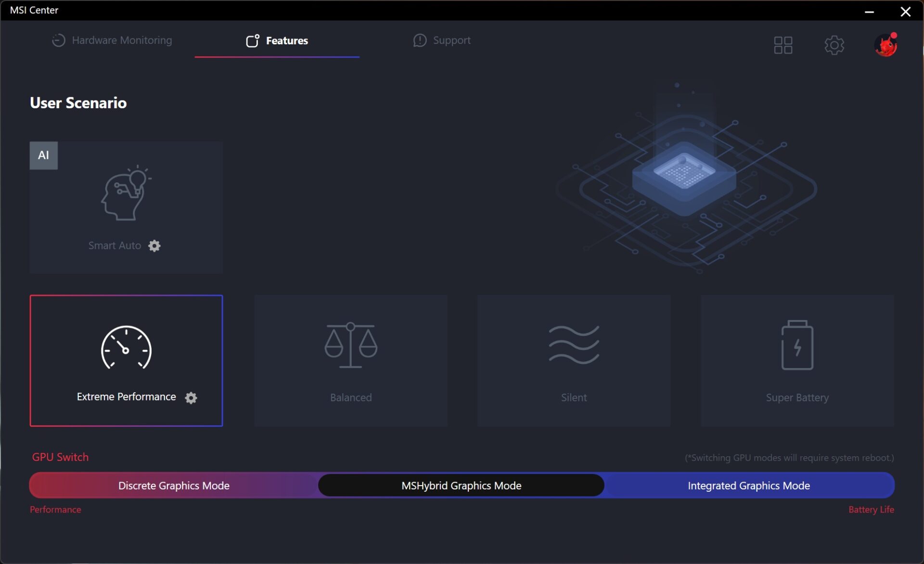Click the Support tab exclamation icon

pos(420,40)
